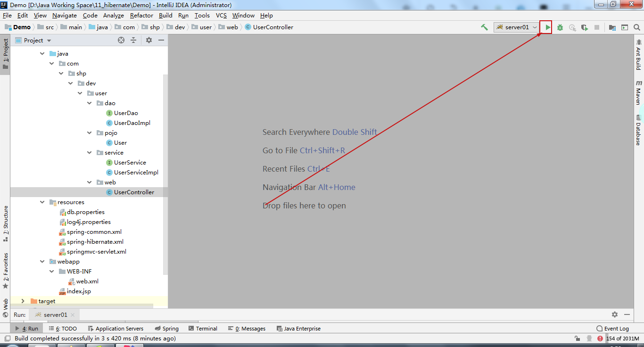Collapse the webapp folder node

pyautogui.click(x=42, y=262)
